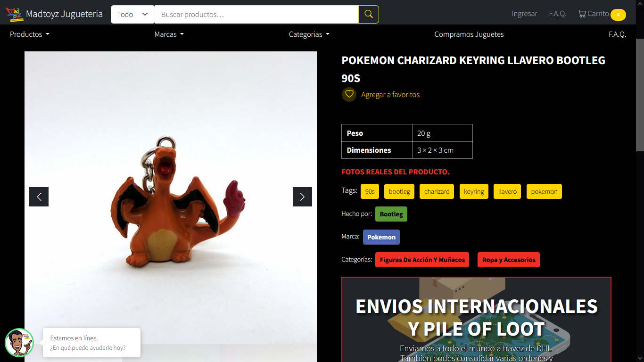Open Compramos Juguetes page
Screen dimensions: 644x362
tap(469, 34)
